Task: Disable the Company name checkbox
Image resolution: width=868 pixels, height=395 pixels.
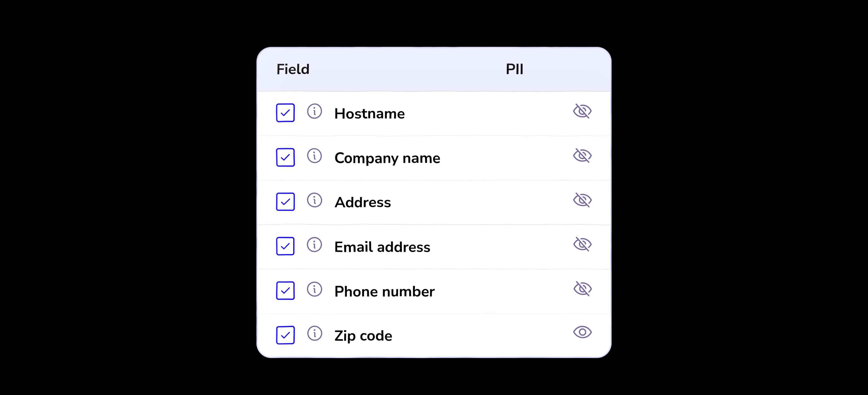Action: point(285,157)
